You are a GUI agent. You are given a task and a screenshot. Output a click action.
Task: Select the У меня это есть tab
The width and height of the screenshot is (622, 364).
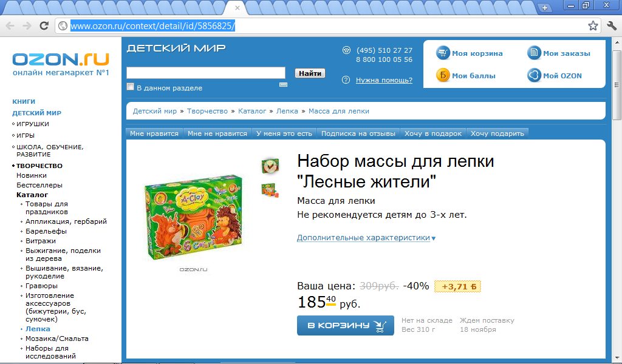point(284,133)
